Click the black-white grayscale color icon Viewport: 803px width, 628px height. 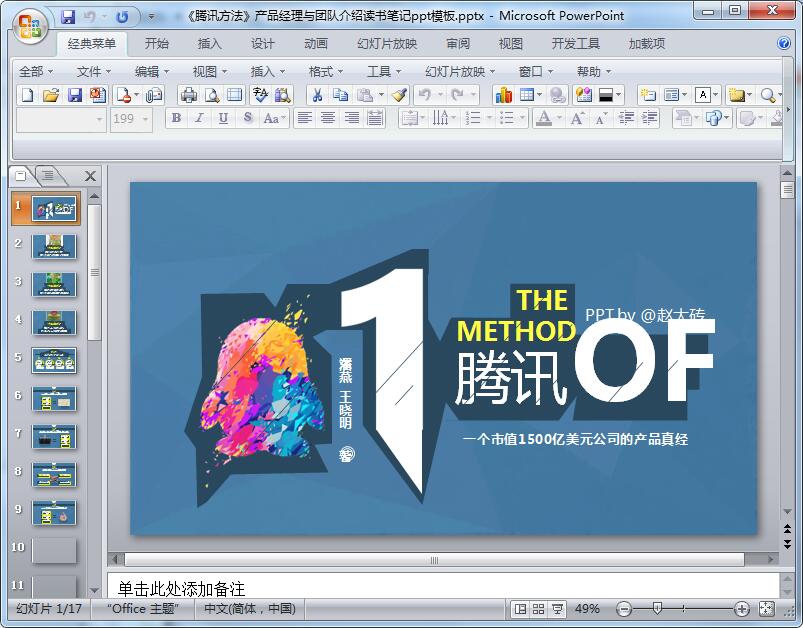pos(605,95)
